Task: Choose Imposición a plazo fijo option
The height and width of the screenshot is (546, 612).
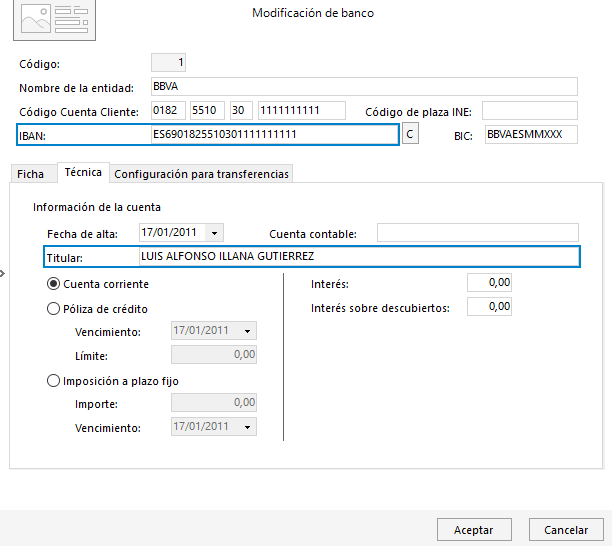Action: pyautogui.click(x=53, y=381)
